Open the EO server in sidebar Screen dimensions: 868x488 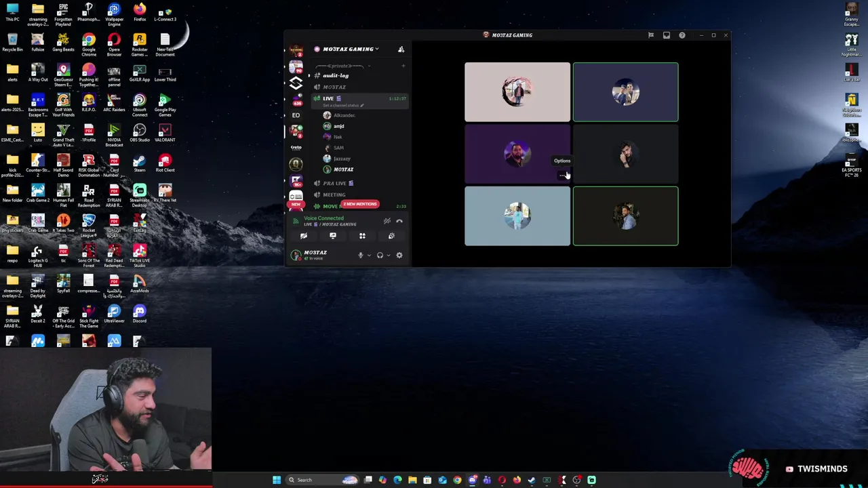(x=296, y=115)
